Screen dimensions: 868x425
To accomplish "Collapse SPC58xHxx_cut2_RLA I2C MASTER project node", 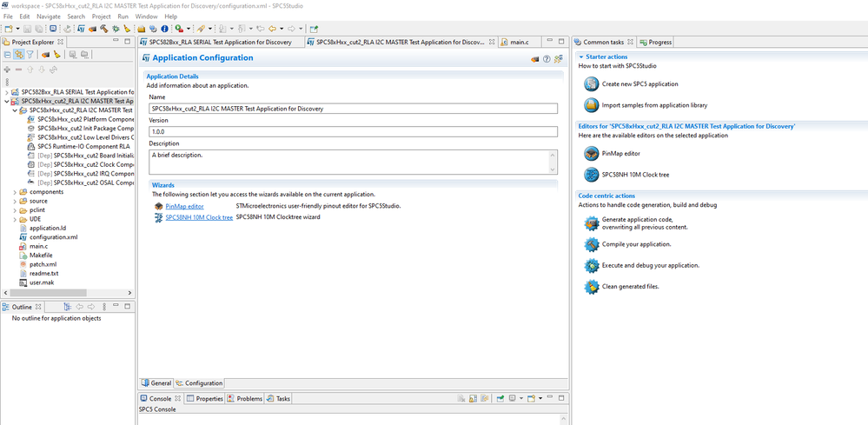I will click(7, 102).
